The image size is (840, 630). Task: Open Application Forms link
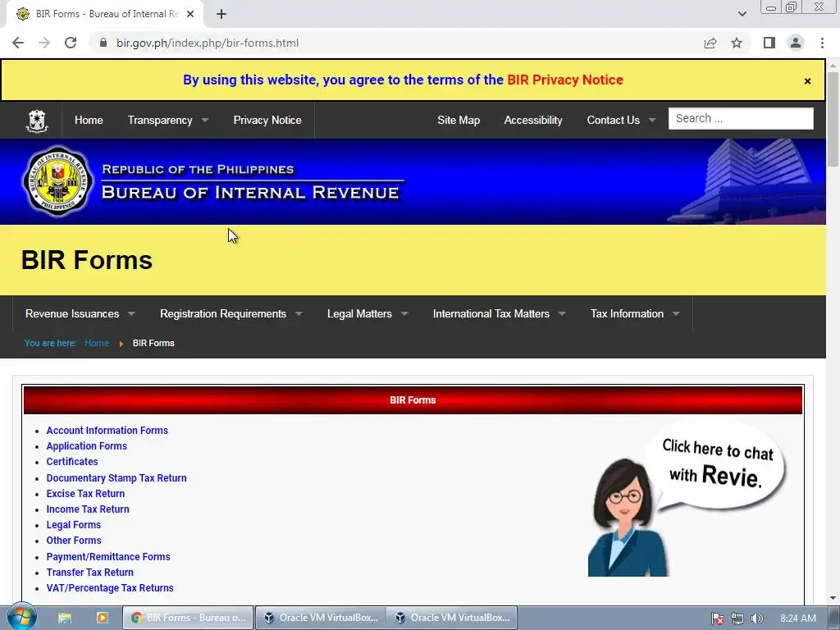[x=87, y=445]
